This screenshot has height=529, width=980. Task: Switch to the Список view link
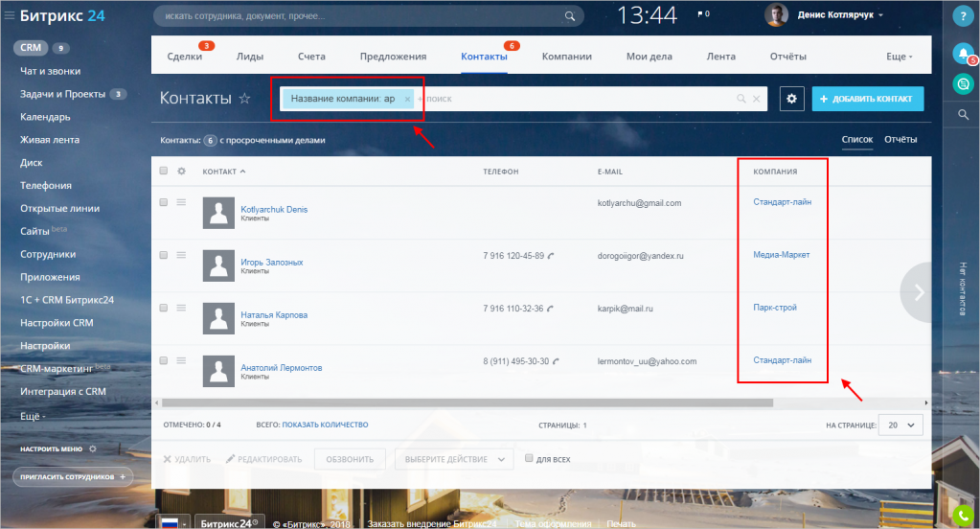pyautogui.click(x=856, y=140)
